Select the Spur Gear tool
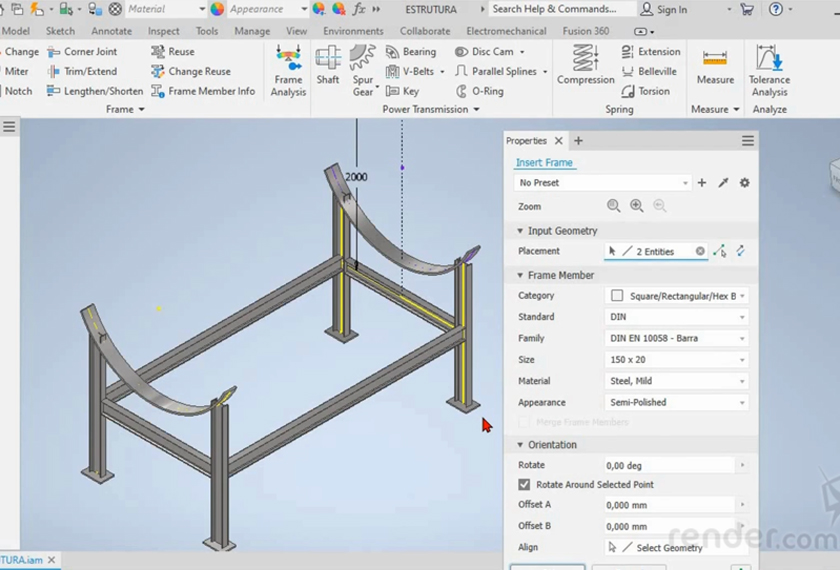 click(x=363, y=69)
